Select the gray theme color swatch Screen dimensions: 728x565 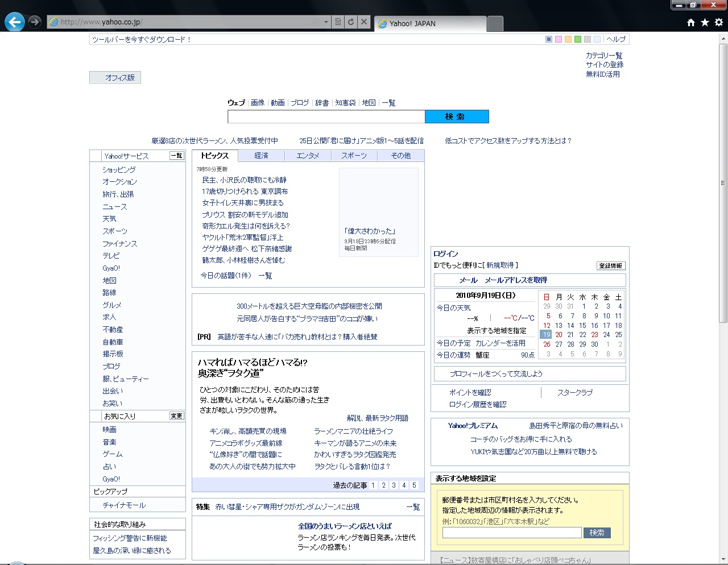(x=588, y=39)
